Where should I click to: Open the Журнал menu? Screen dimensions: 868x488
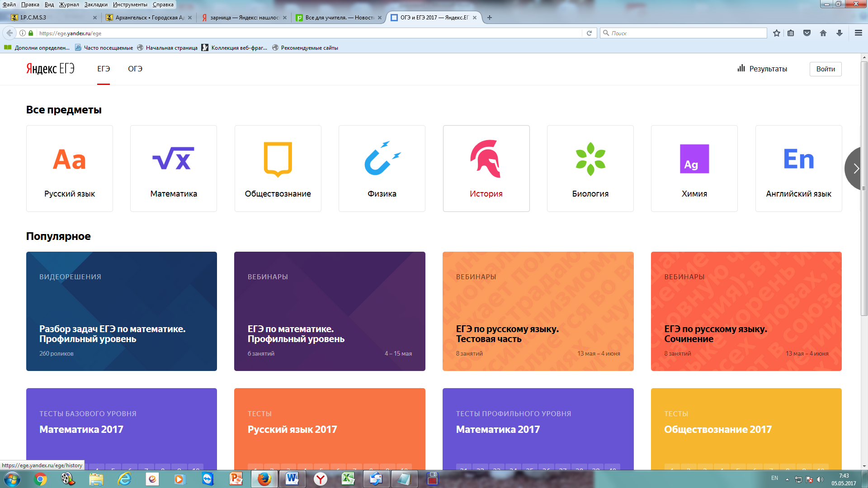point(69,5)
